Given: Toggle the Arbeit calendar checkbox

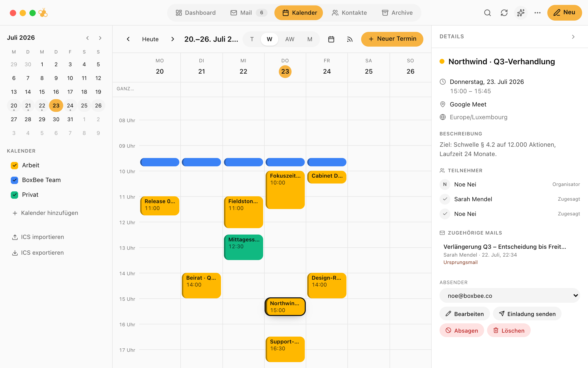Looking at the screenshot, I should 14,165.
